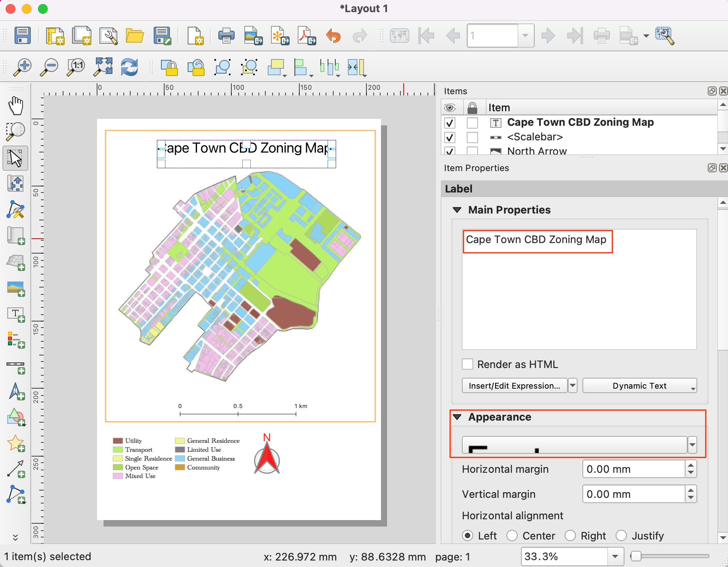
Task: Click the Horizontal margin input field
Action: [x=633, y=469]
